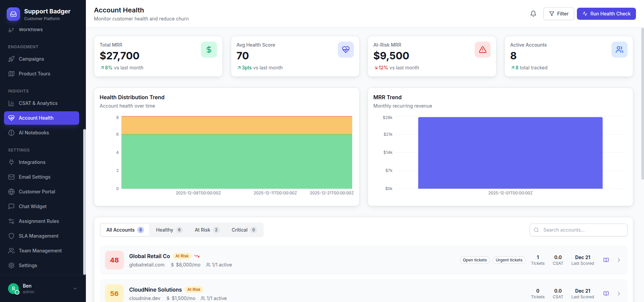Expand Global Retail Co account details
Viewport: 644px width, 302px height.
[619, 260]
